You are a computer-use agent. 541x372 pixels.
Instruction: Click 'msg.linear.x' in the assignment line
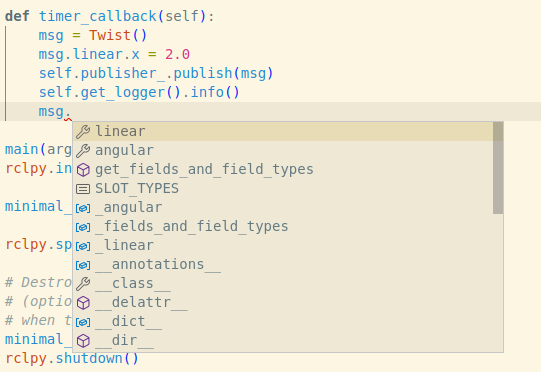click(89, 54)
